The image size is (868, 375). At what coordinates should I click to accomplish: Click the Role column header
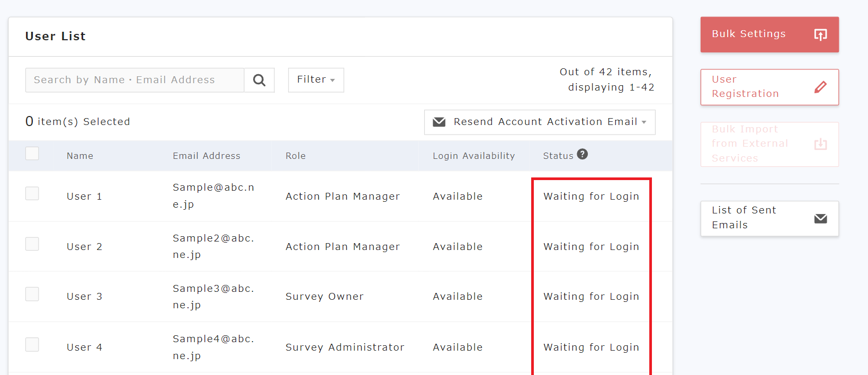(296, 156)
